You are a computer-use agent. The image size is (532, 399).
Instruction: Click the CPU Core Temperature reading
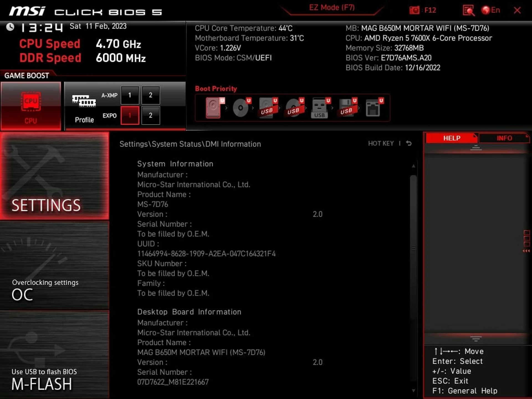[244, 28]
